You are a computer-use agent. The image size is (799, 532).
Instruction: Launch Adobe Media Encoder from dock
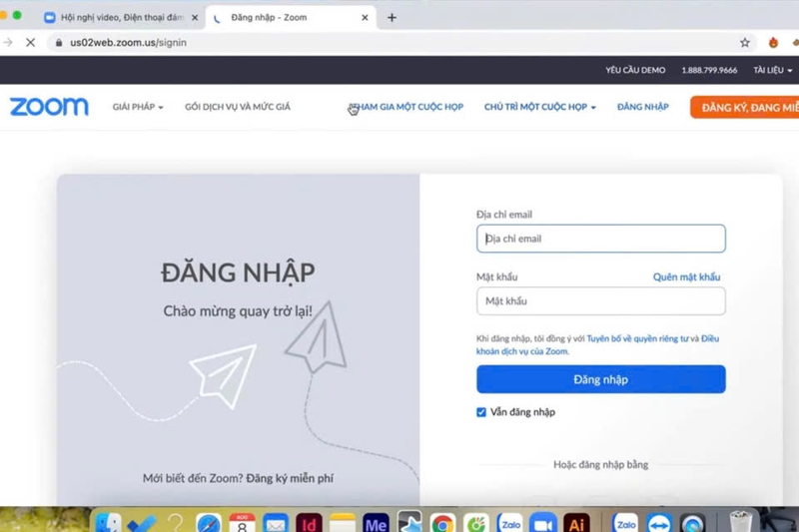pyautogui.click(x=376, y=523)
